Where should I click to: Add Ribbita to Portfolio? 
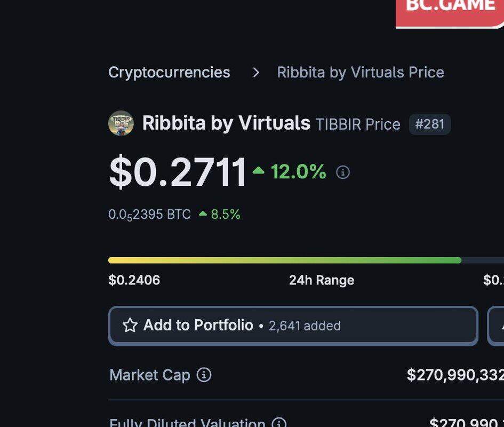pos(293,326)
